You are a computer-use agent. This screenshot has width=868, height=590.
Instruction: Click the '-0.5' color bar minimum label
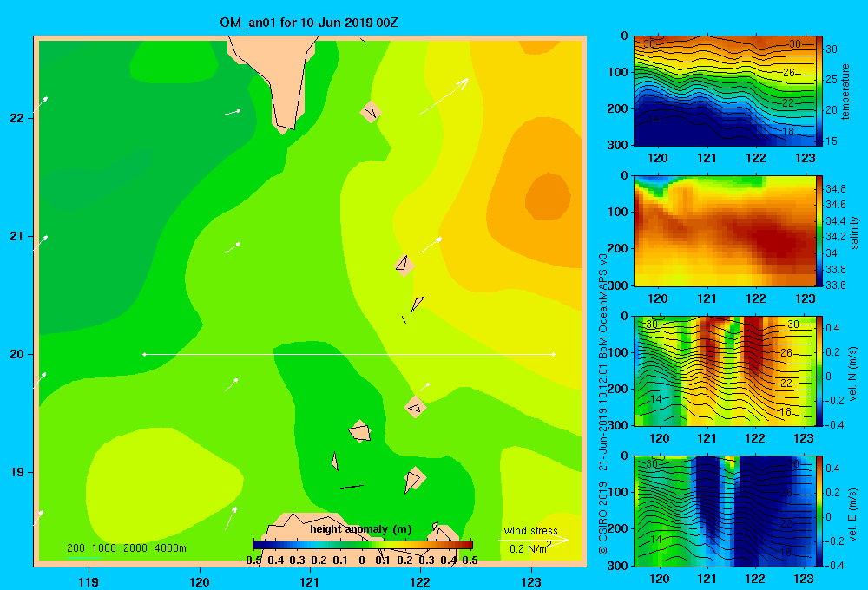pyautogui.click(x=252, y=560)
